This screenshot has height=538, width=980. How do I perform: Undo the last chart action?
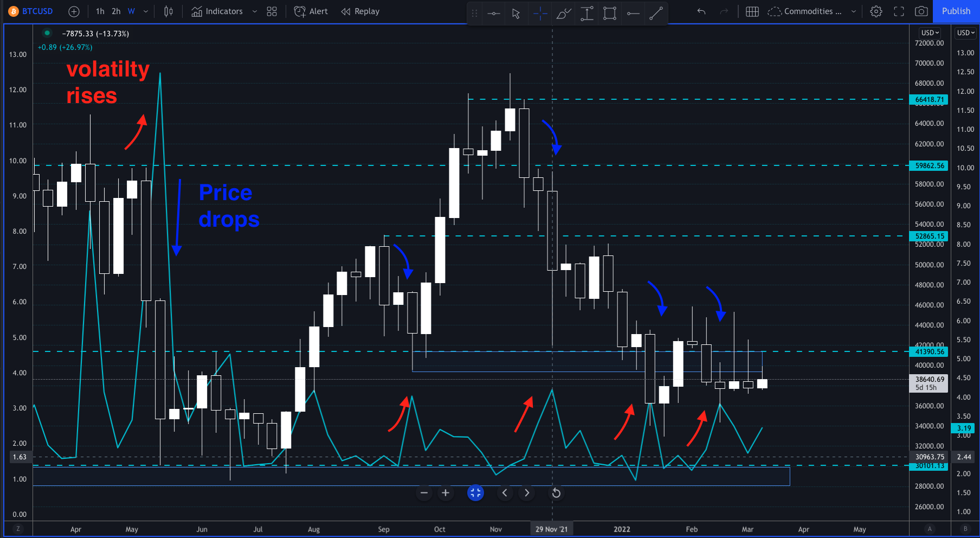point(701,11)
